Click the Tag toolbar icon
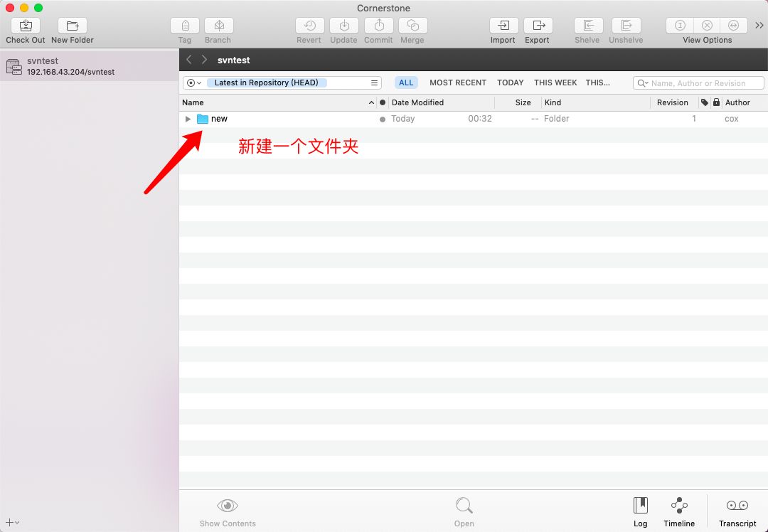 [185, 26]
